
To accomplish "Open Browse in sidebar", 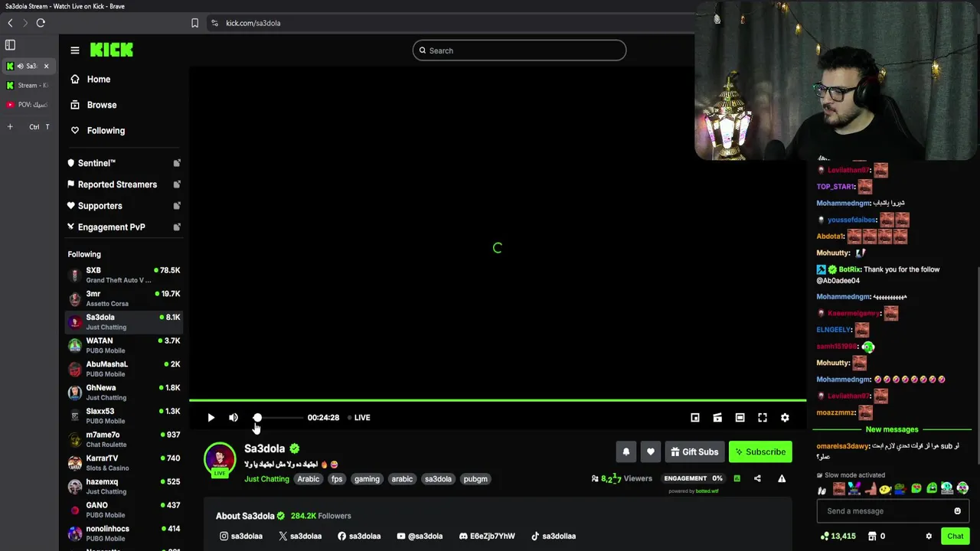I will (x=93, y=105).
